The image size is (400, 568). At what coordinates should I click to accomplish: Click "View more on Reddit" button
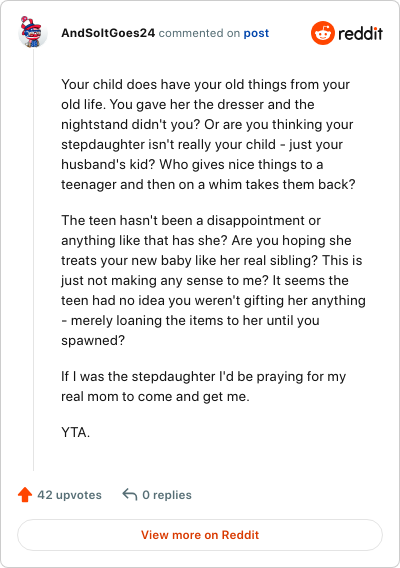(x=200, y=535)
